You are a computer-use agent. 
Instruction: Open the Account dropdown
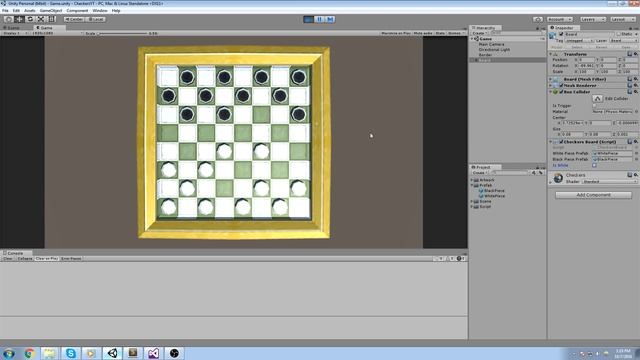[x=559, y=19]
